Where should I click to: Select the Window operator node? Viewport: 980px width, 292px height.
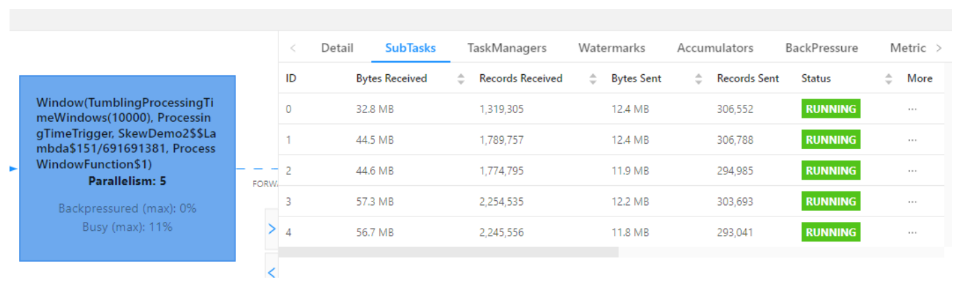click(127, 168)
